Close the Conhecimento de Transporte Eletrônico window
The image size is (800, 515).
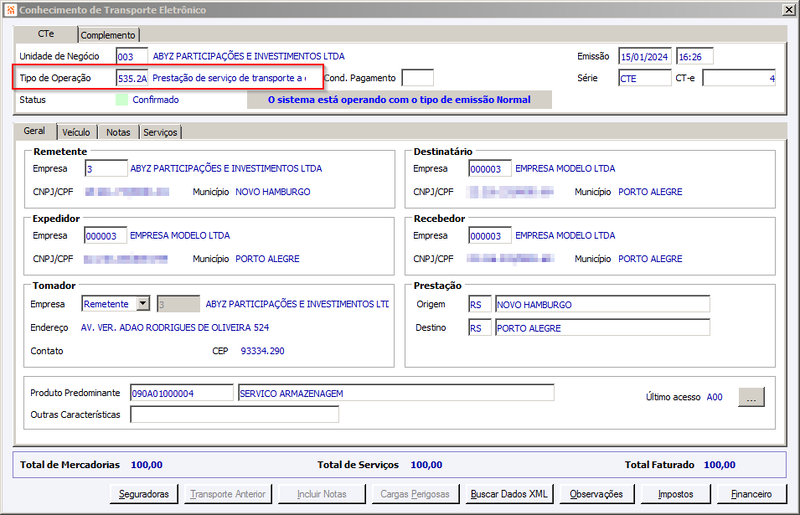tap(788, 10)
